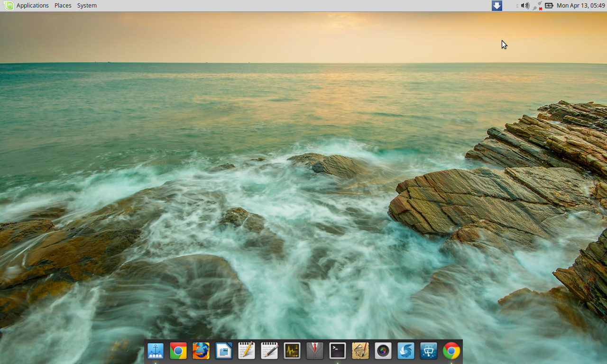Launch Chromium from the dock
Screen dimensions: 607x364
click(178, 351)
